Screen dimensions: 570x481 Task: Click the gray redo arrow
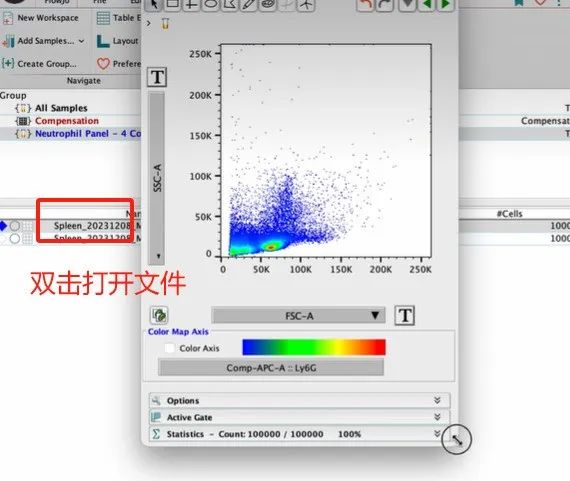pos(384,4)
